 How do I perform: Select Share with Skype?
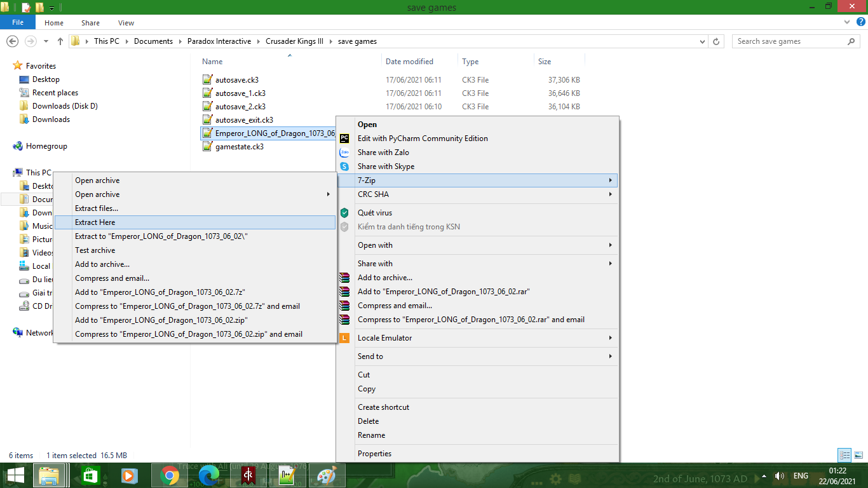[477, 166]
